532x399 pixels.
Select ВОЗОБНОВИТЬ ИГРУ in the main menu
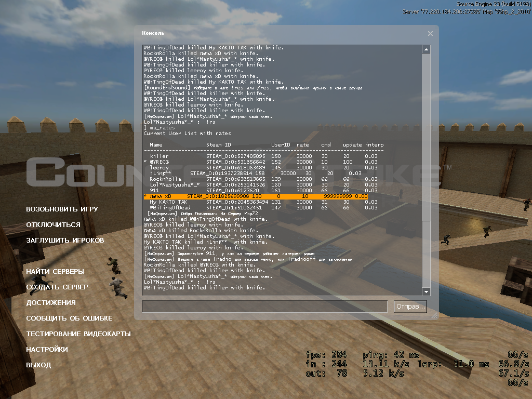pos(62,209)
